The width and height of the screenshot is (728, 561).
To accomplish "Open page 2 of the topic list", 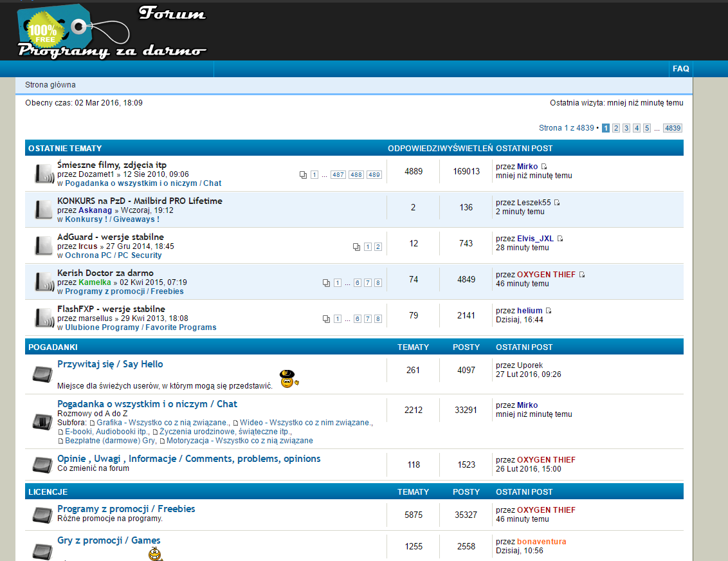I will [x=615, y=128].
